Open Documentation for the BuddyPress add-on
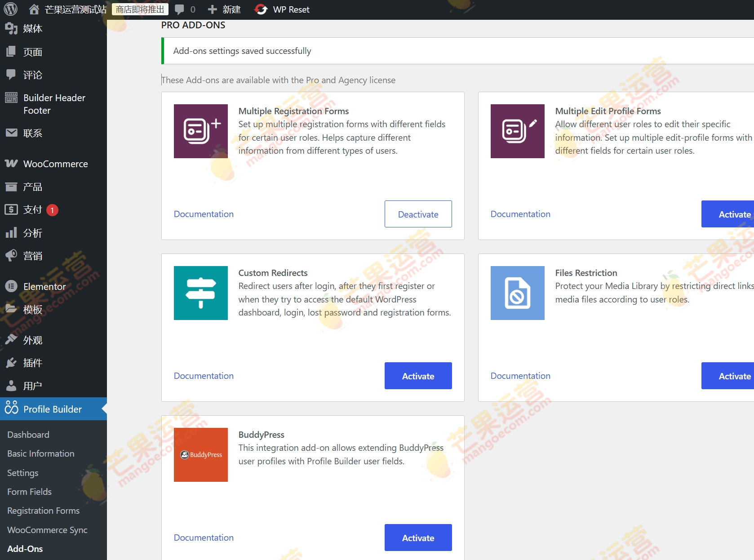The image size is (754, 560). (204, 538)
